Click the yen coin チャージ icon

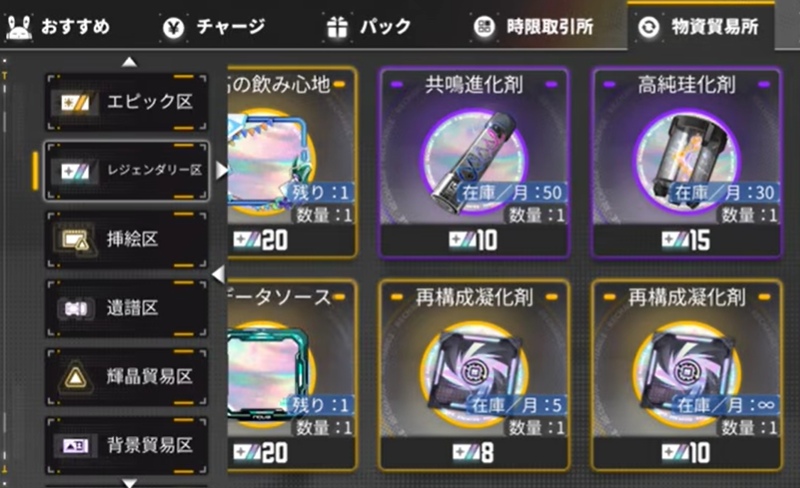coord(173,28)
